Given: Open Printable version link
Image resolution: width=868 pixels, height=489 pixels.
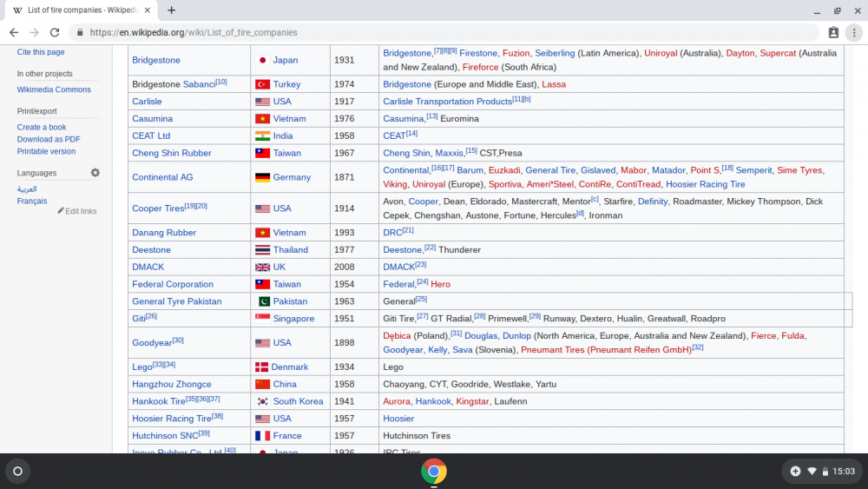Looking at the screenshot, I should (x=46, y=152).
